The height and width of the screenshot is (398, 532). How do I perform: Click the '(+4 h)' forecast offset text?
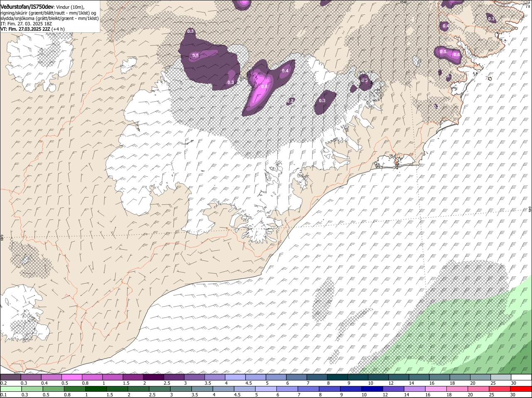tap(59, 29)
